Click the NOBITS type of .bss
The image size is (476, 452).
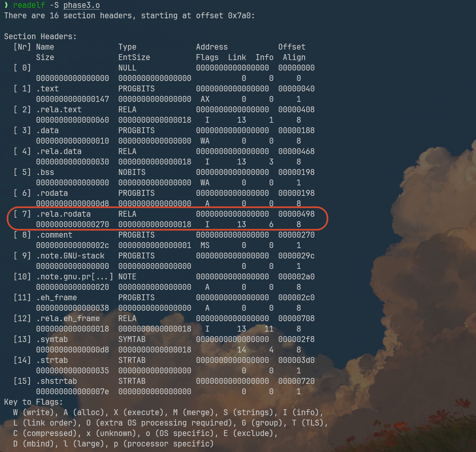tap(132, 172)
